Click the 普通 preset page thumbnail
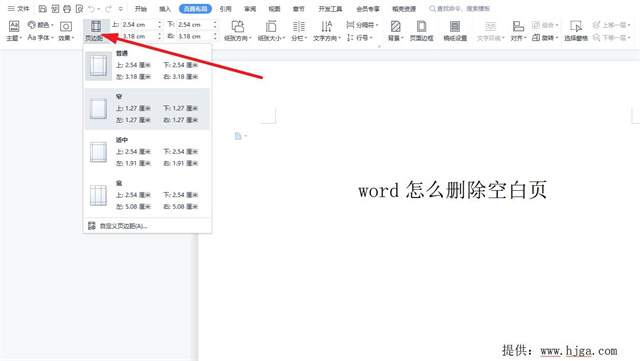Image resolution: width=640 pixels, height=361 pixels. click(98, 66)
